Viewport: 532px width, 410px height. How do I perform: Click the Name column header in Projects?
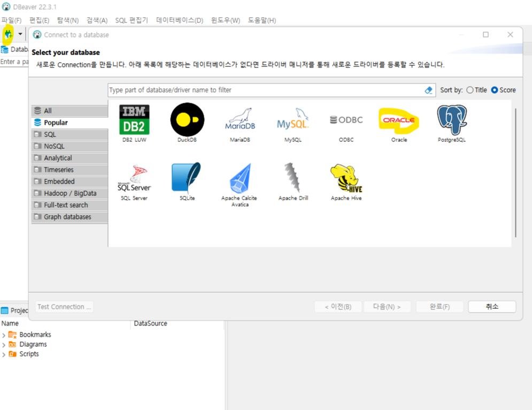10,323
